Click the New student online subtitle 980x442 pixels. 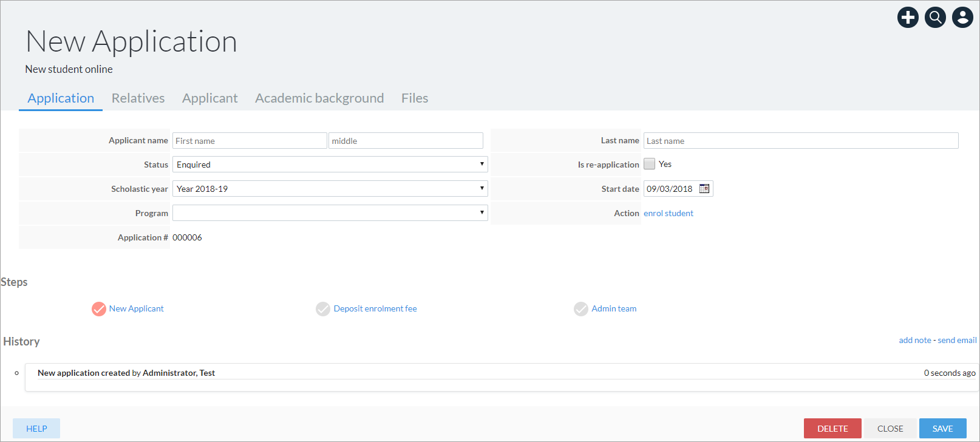[69, 69]
